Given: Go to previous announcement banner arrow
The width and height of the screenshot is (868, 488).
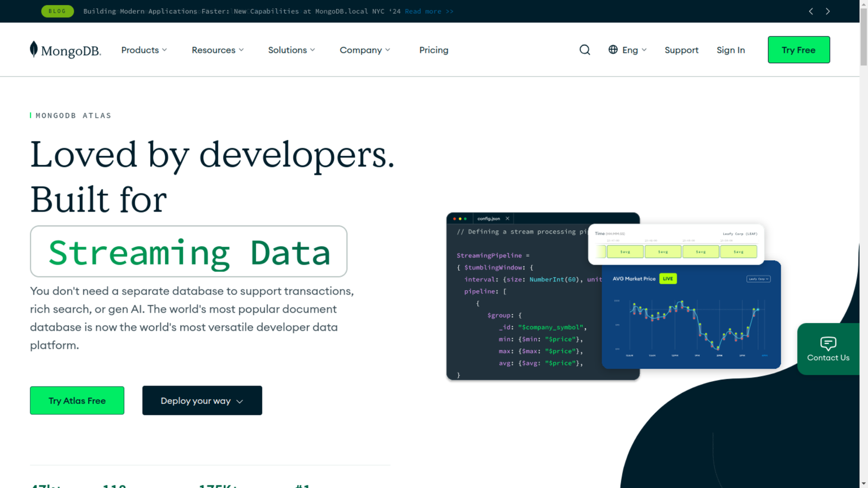Looking at the screenshot, I should (810, 11).
